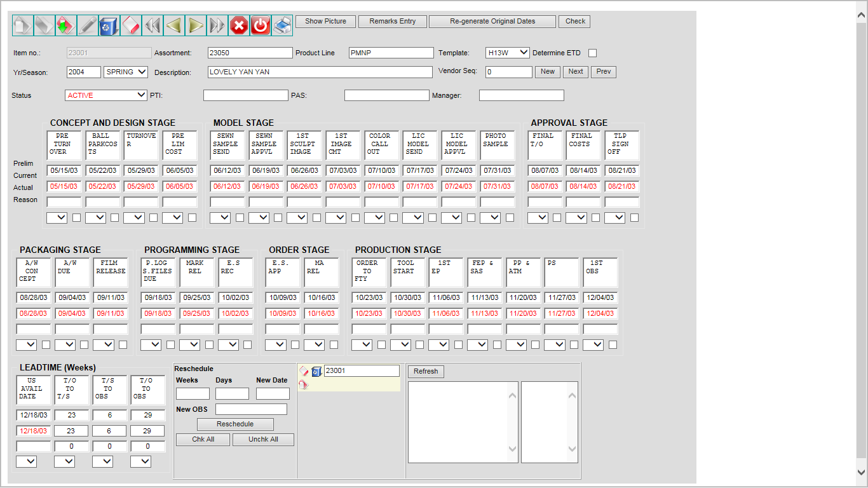Image resolution: width=868 pixels, height=488 pixels.
Task: Tick the checkbox under PHOTO SAMPLE column
Action: pyautogui.click(x=510, y=217)
